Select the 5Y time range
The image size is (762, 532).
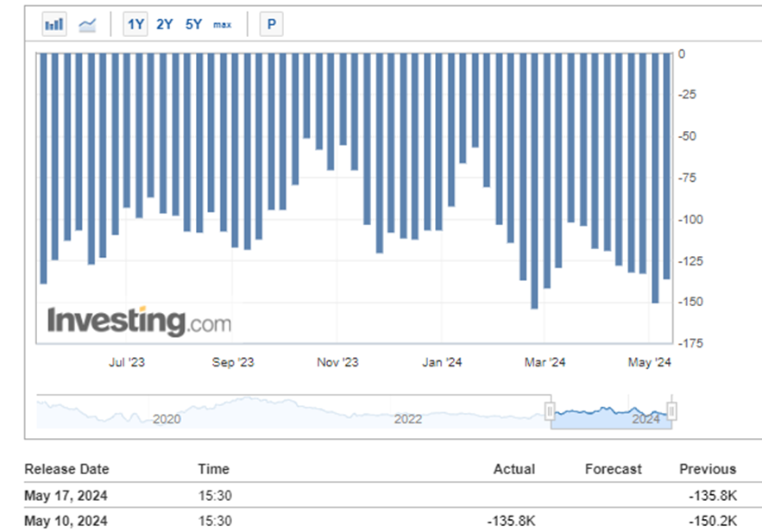193,24
